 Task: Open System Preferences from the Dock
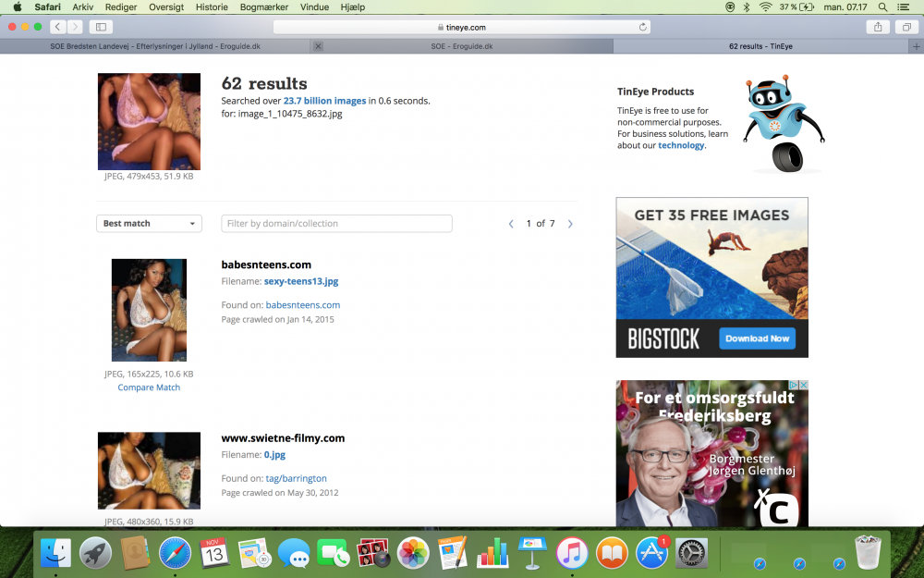click(x=690, y=553)
